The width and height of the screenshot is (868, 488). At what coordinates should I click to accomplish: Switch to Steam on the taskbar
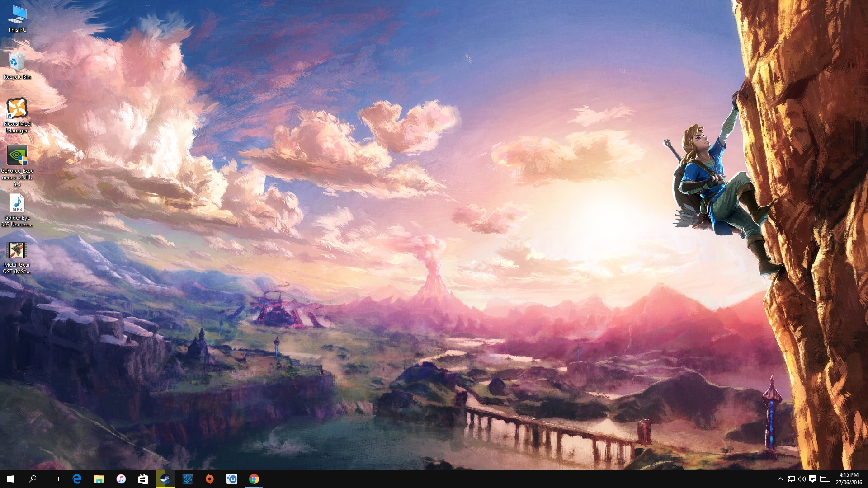[165, 479]
